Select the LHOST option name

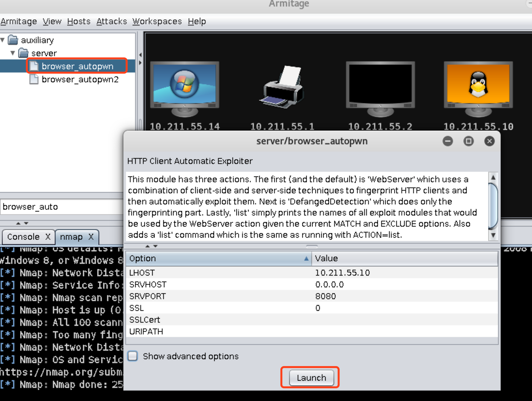(142, 273)
